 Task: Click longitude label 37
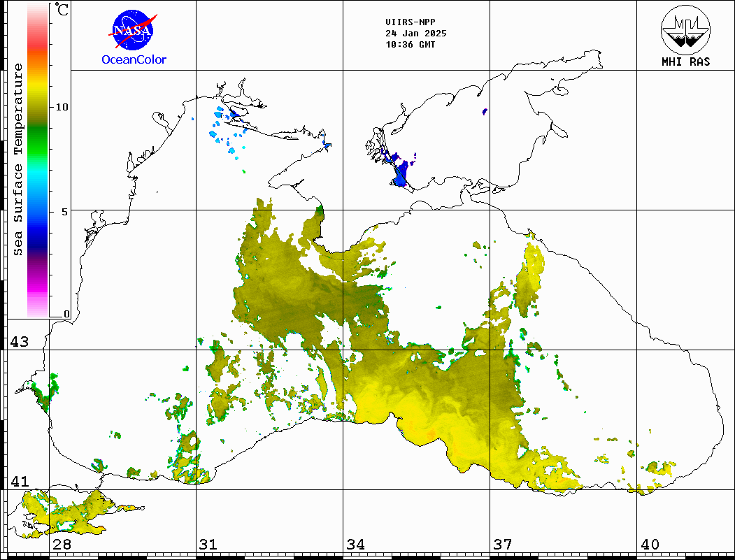click(503, 544)
